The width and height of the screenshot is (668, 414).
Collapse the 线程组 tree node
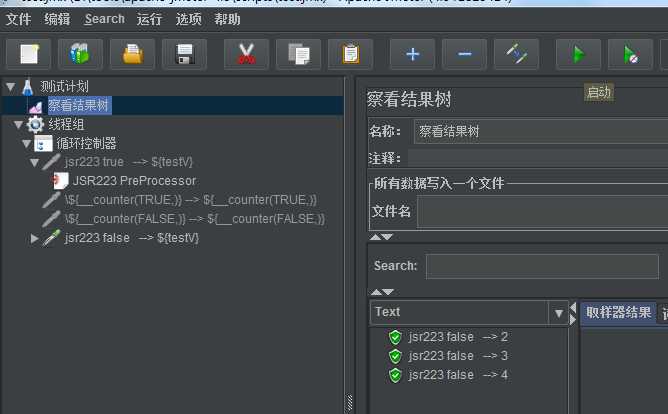click(x=18, y=125)
